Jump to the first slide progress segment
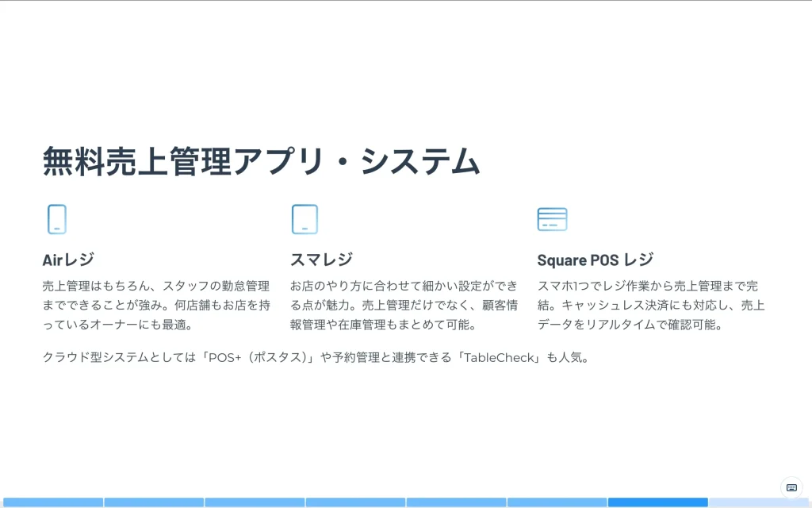Image resolution: width=812 pixels, height=508 pixels. coord(53,502)
